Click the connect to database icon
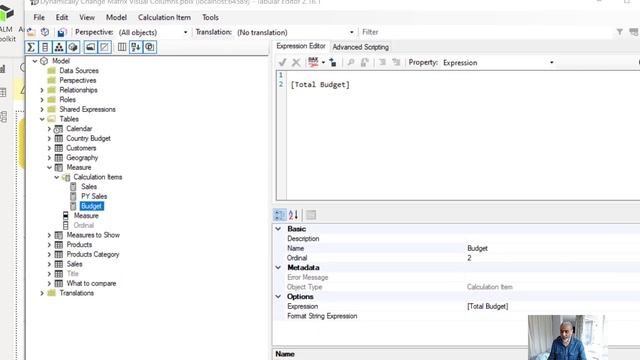 pos(45,32)
